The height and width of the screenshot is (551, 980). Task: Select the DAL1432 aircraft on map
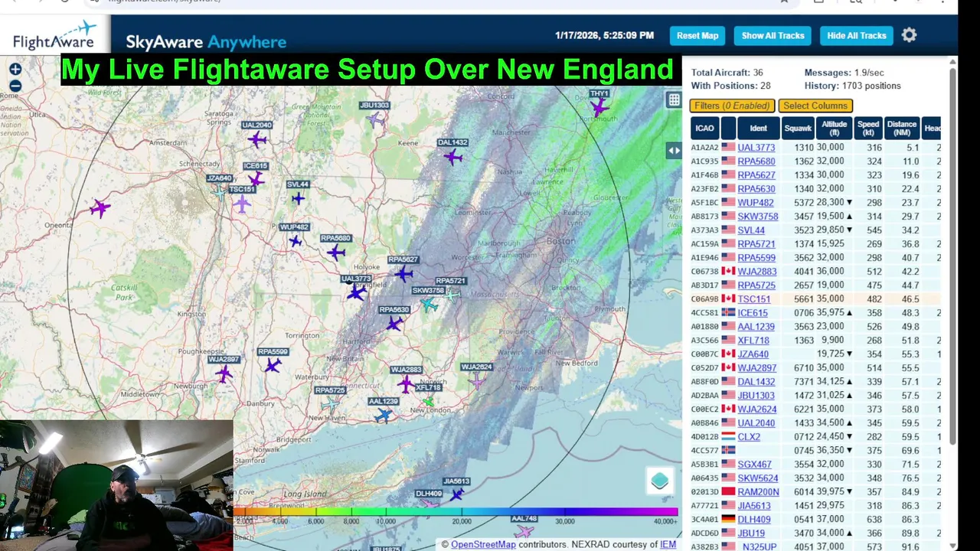(x=453, y=157)
